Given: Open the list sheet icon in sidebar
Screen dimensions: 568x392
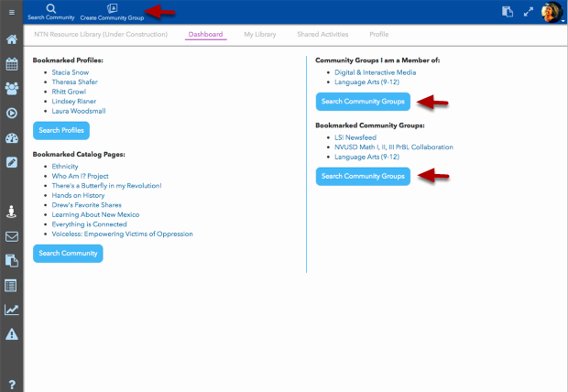Looking at the screenshot, I should click(x=10, y=286).
